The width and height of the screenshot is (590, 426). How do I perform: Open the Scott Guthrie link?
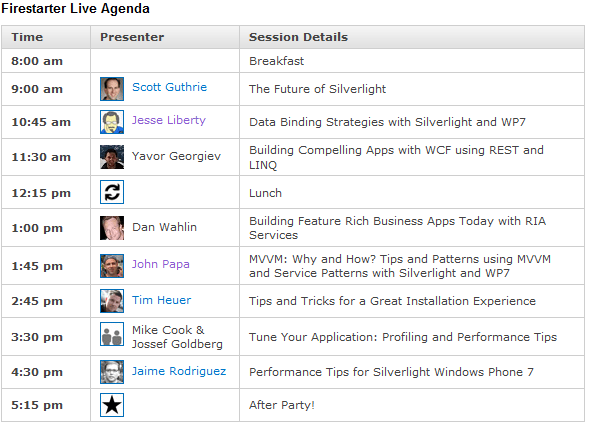169,87
